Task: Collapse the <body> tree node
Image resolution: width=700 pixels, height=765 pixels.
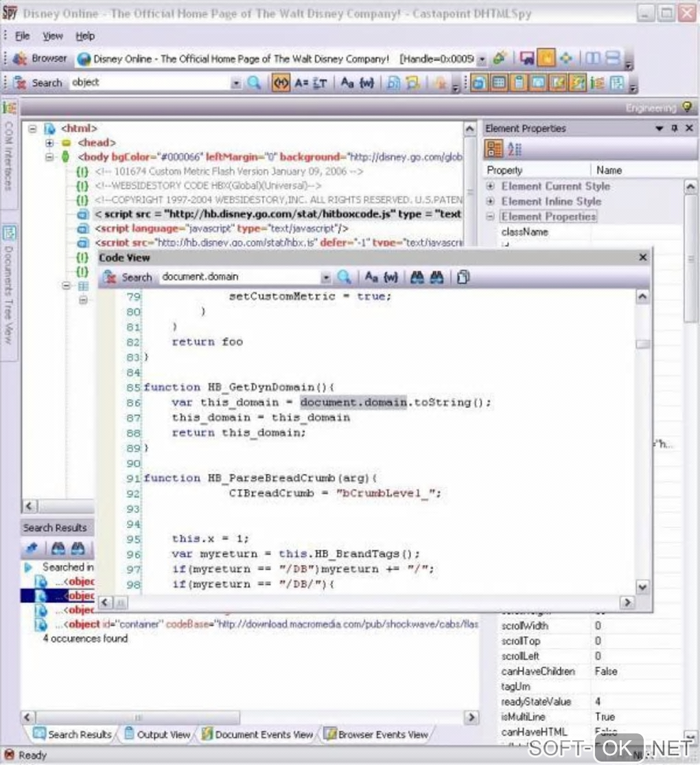Action: tap(49, 157)
